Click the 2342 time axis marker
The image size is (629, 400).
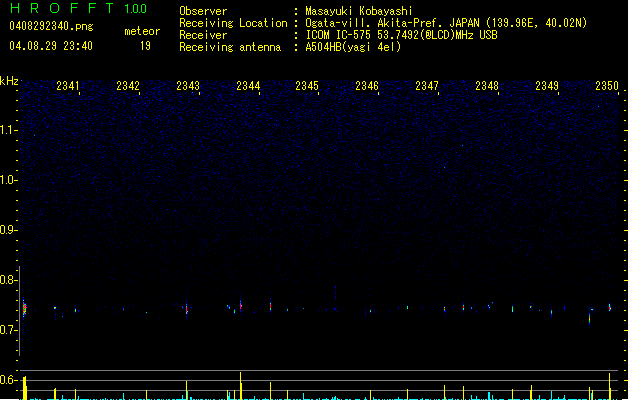click(x=128, y=86)
